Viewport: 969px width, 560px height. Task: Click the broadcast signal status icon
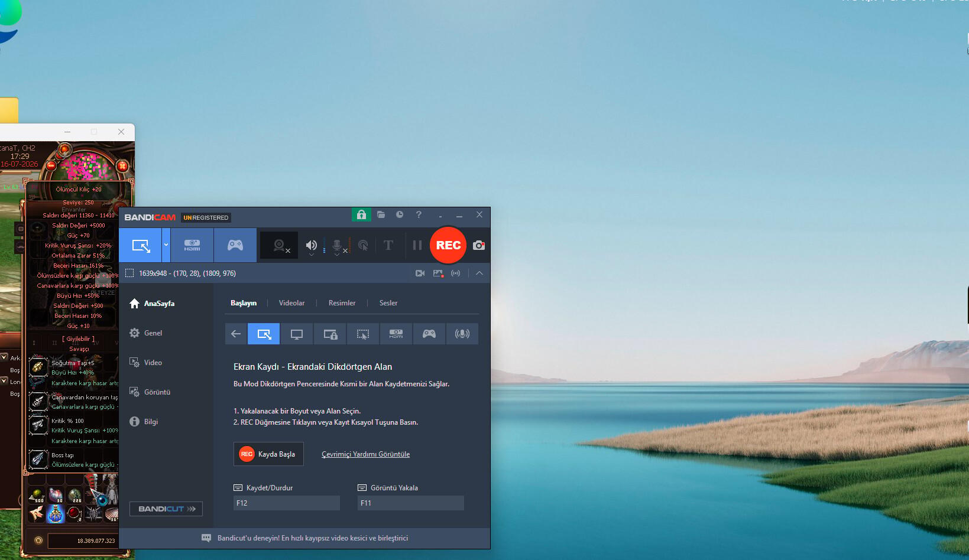[455, 273]
